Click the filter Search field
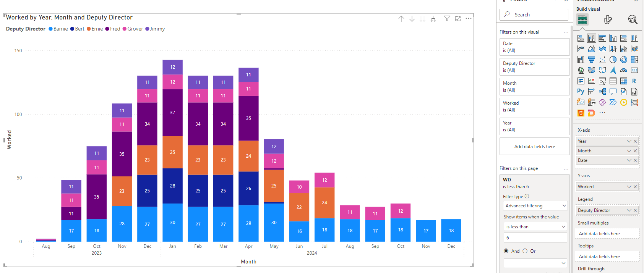The width and height of the screenshot is (644, 273). click(534, 15)
